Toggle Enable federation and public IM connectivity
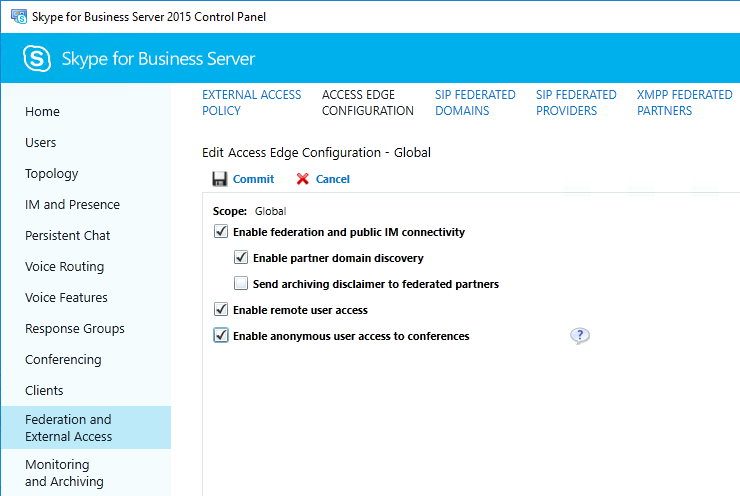The width and height of the screenshot is (740, 496). click(221, 232)
